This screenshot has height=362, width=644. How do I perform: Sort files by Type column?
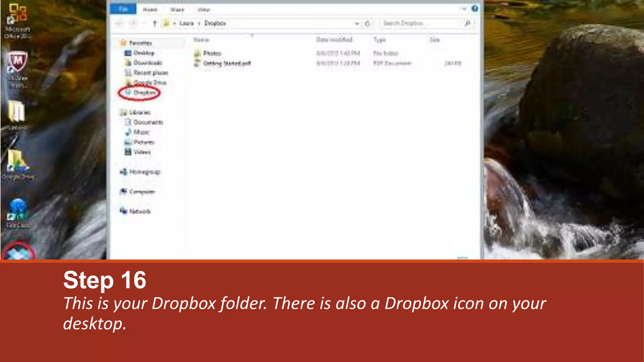(380, 40)
